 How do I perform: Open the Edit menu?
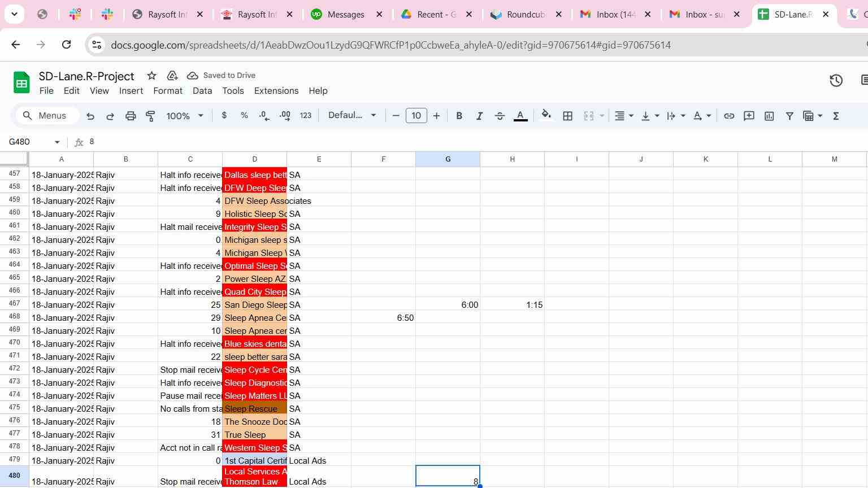pyautogui.click(x=71, y=91)
